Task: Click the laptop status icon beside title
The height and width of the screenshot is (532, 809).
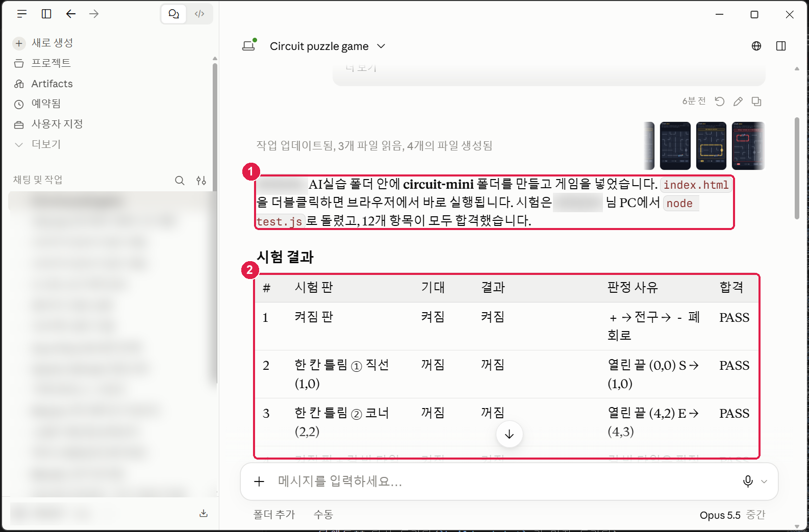Action: coord(249,46)
